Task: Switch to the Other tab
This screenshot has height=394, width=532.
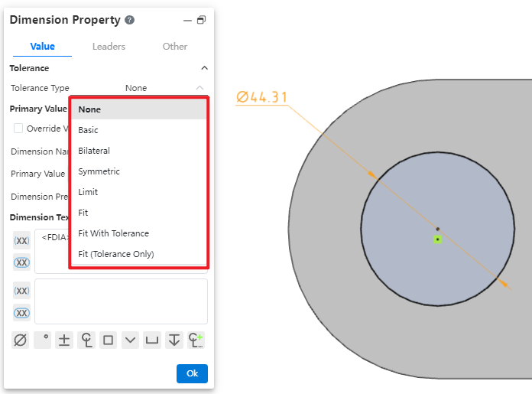Action: click(x=175, y=47)
